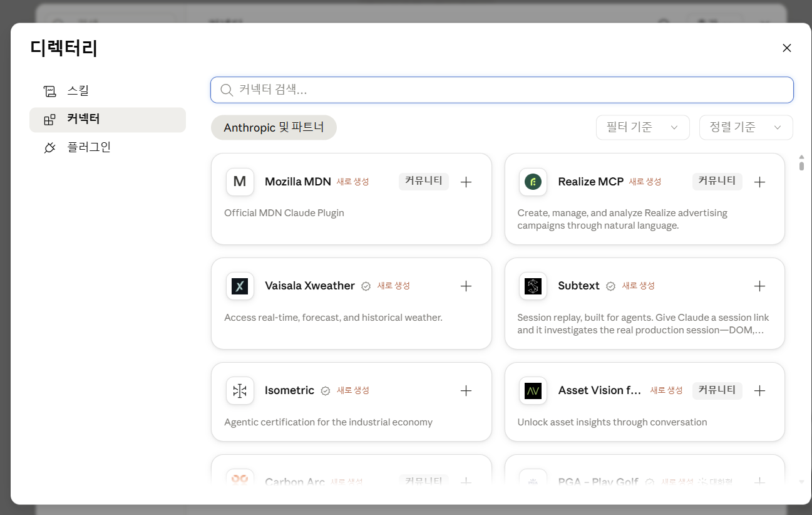Open the 정렬 기준 dropdown

click(x=746, y=127)
